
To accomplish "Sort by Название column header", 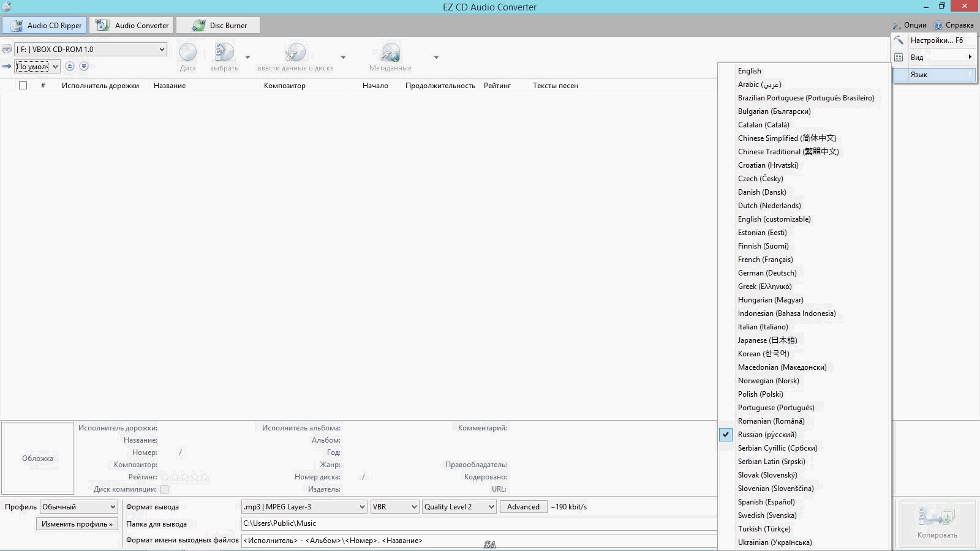I will [x=170, y=86].
